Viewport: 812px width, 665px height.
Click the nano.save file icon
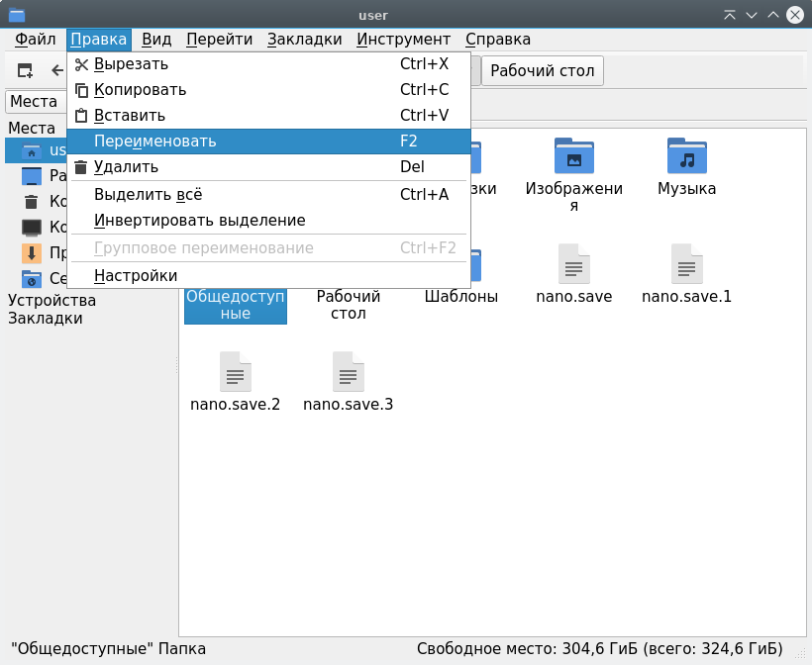coord(573,264)
